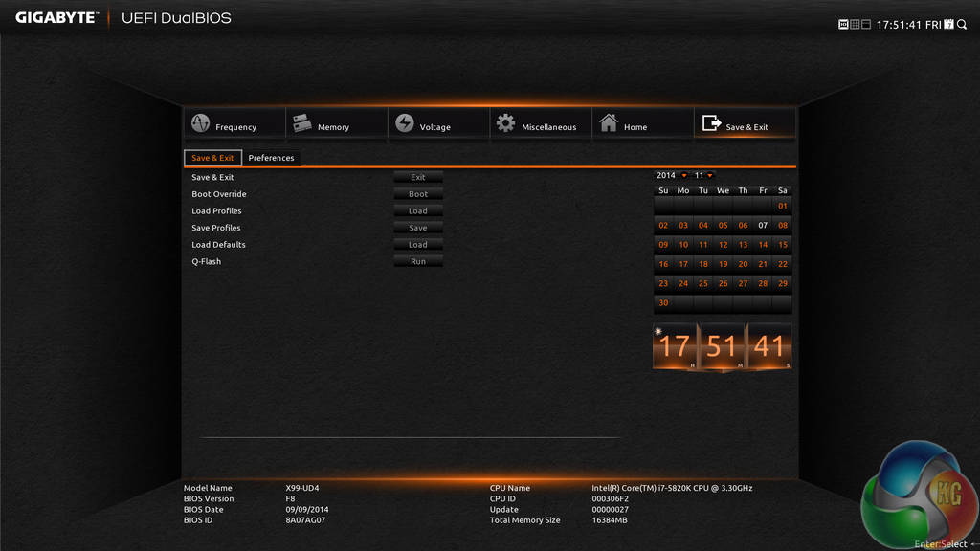Click the CPU name i7-5820K text
This screenshot has width=980, height=551.
click(x=672, y=488)
